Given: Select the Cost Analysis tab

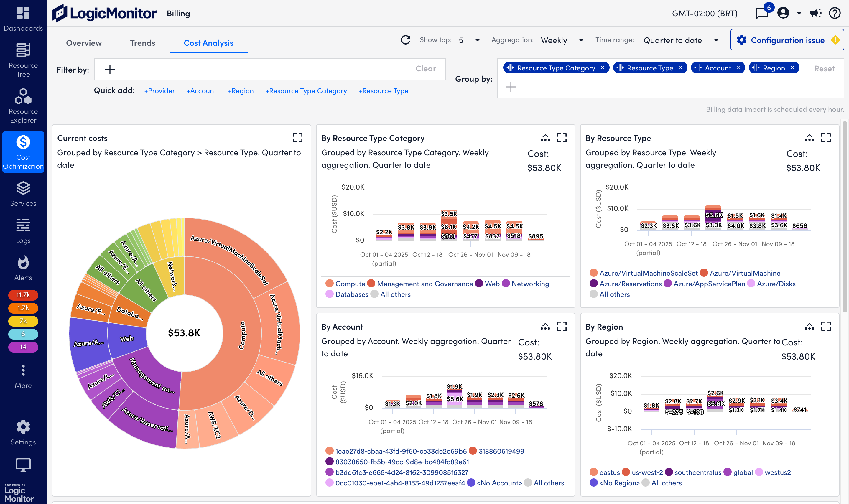Looking at the screenshot, I should tap(208, 43).
